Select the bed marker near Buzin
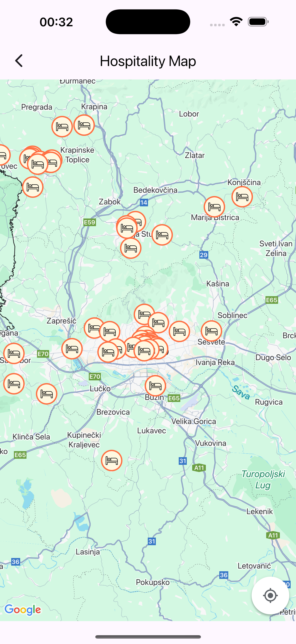296x644 pixels. [155, 386]
